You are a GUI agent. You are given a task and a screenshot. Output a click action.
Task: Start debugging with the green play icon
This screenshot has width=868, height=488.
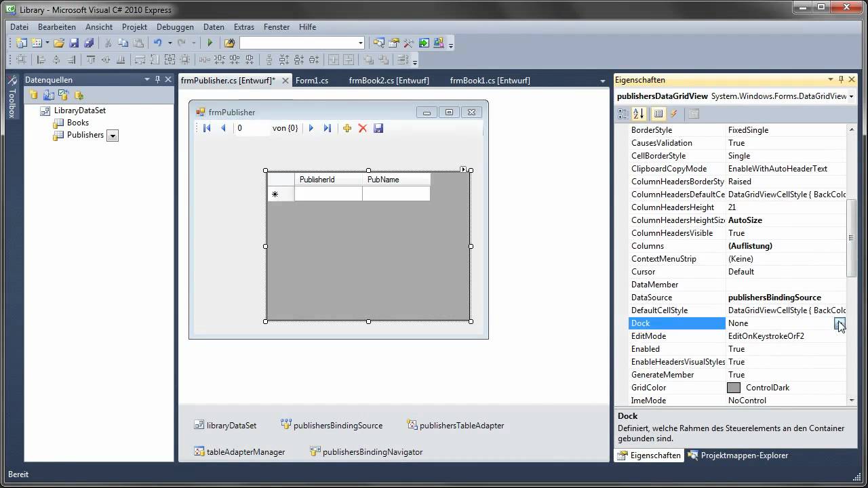tap(210, 43)
